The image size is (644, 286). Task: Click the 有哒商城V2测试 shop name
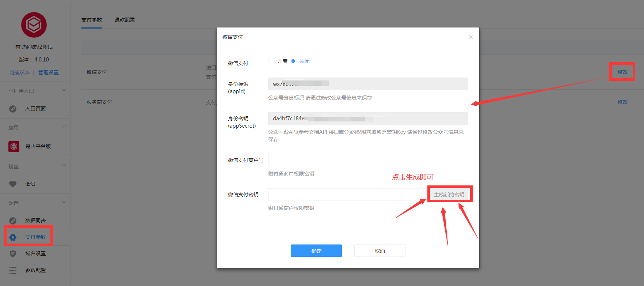click(x=34, y=47)
